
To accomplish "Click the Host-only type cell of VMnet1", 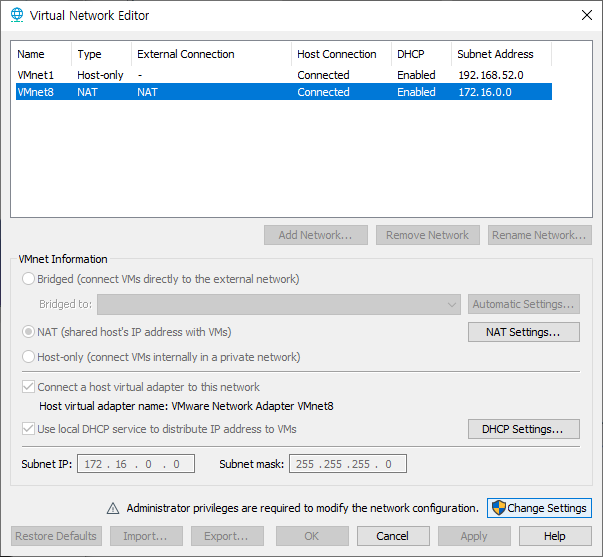I will 100,75.
